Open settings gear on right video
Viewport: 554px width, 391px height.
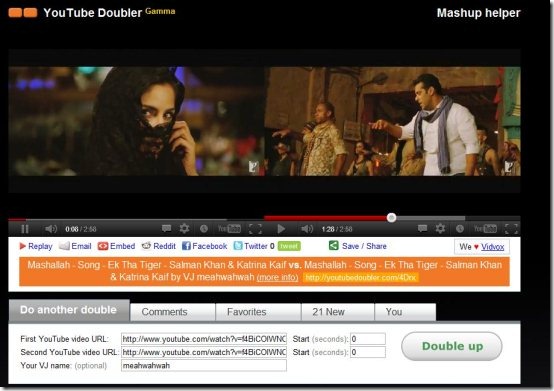tap(440, 229)
